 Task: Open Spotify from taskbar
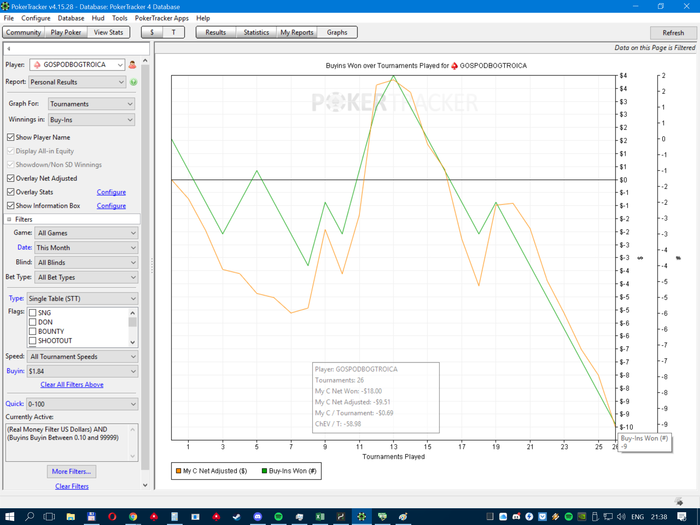pos(278,517)
